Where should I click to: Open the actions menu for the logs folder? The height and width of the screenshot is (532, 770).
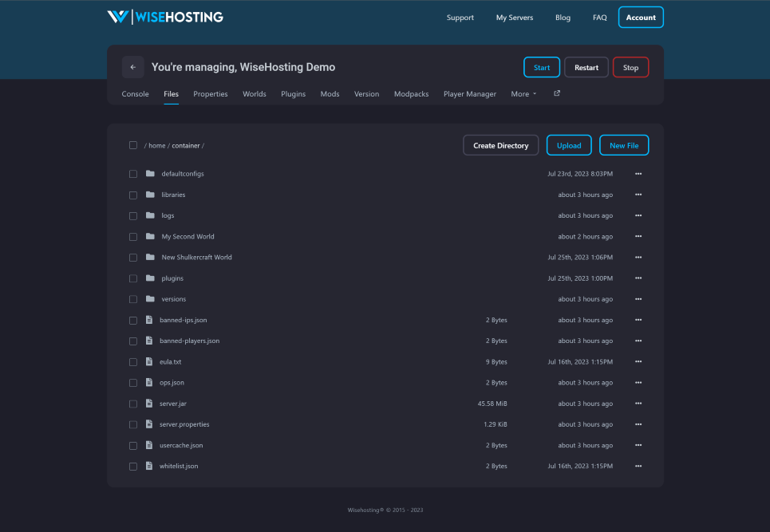coord(638,215)
